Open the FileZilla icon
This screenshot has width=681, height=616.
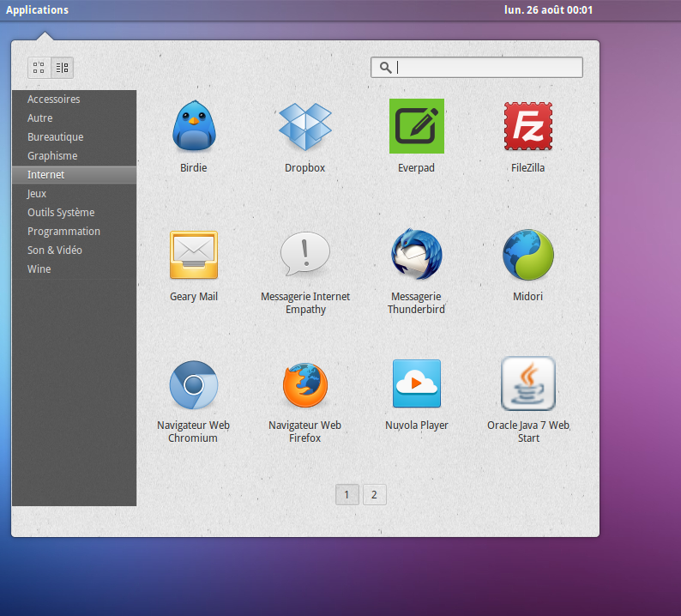pyautogui.click(x=527, y=126)
